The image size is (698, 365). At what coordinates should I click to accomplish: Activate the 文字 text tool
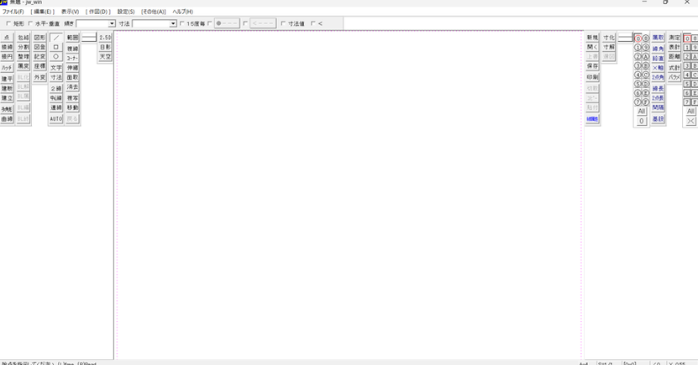(56, 68)
